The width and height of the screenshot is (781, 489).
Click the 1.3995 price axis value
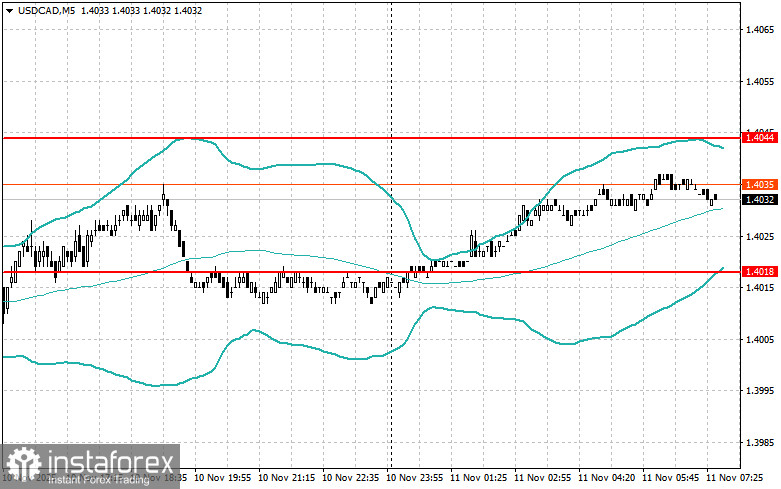tap(760, 390)
